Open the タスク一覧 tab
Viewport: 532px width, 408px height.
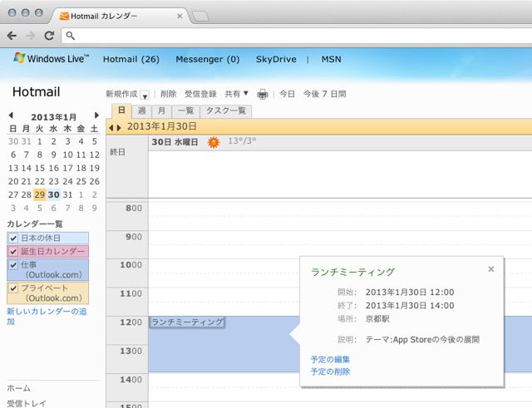pos(226,111)
